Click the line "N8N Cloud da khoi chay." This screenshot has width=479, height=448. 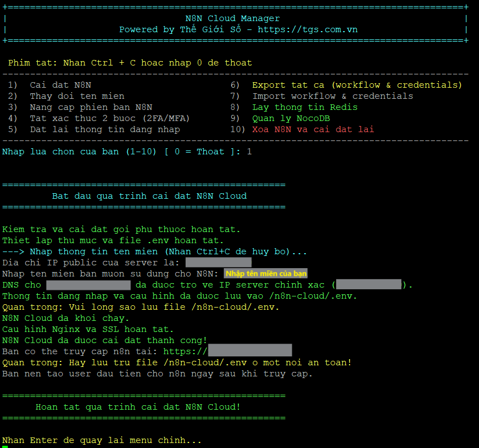[x=66, y=318]
